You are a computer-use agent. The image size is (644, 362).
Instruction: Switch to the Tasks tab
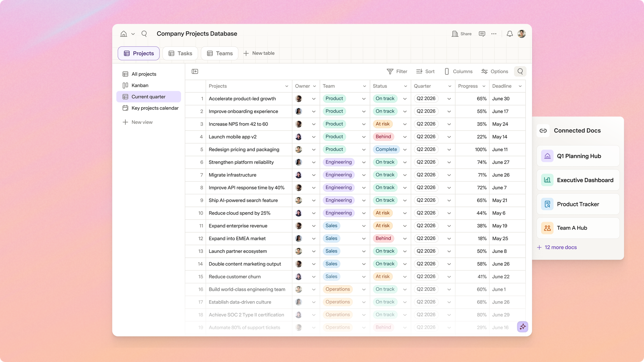pos(180,53)
